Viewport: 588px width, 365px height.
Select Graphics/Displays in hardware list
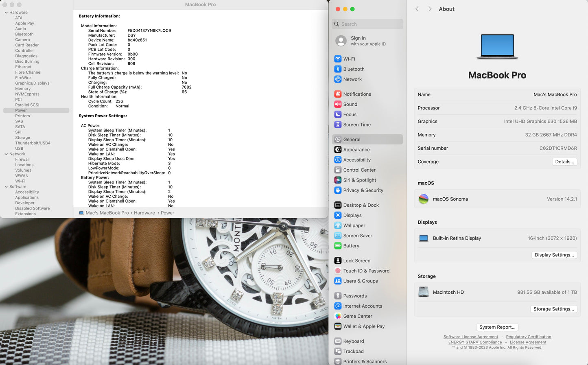32,83
